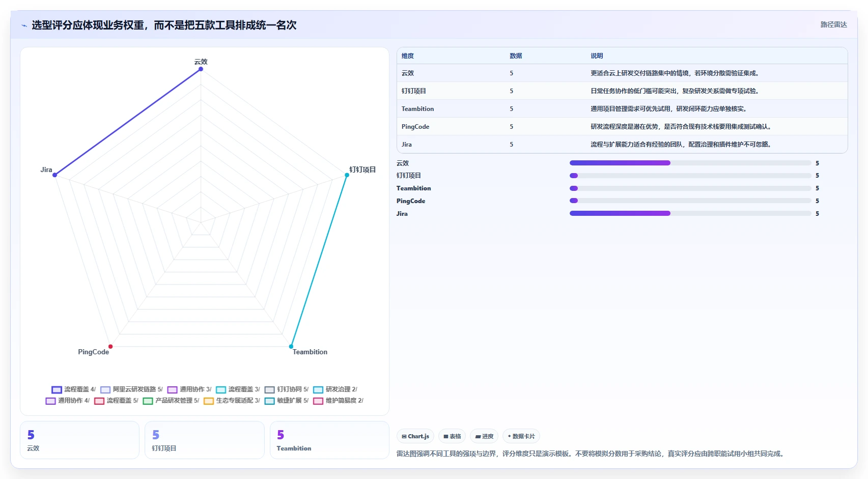Toggle the 生态专属适配 3/ legend dataset

click(x=232, y=401)
